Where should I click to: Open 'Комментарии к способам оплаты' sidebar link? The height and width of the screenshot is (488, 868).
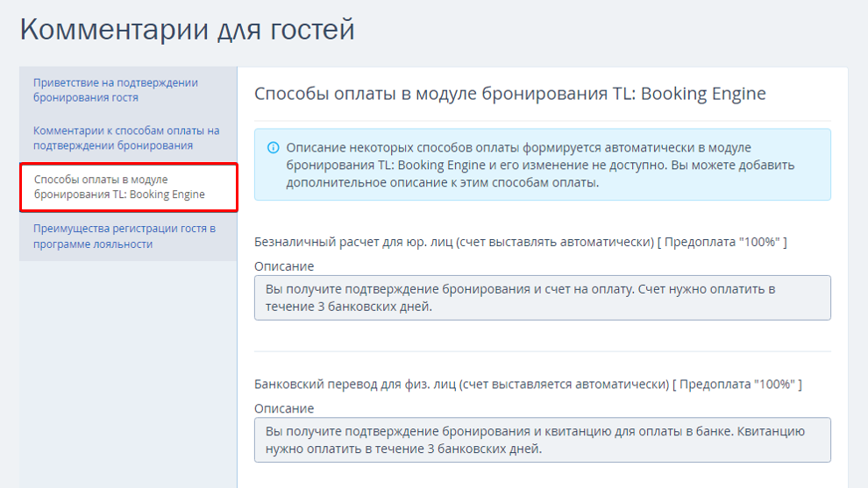[126, 138]
